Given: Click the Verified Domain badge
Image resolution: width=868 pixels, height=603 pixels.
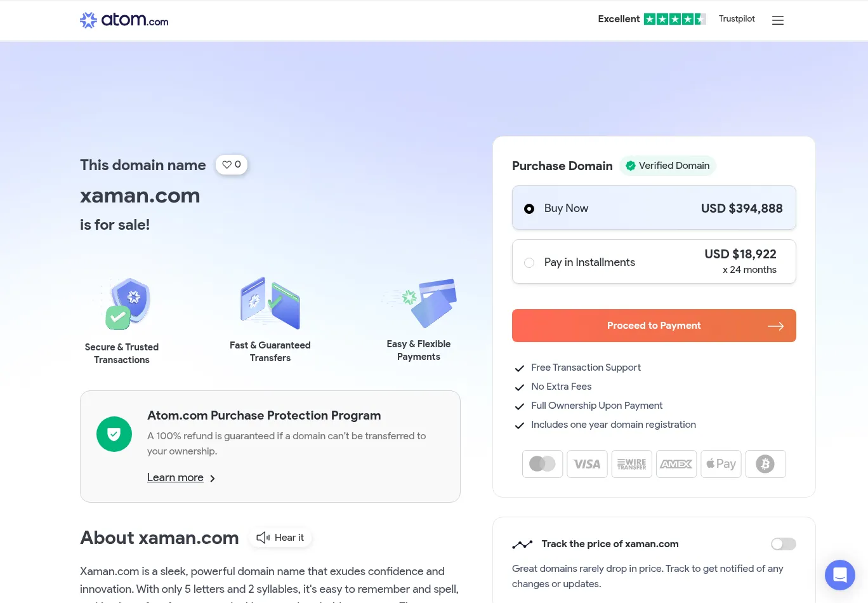Looking at the screenshot, I should coord(667,166).
